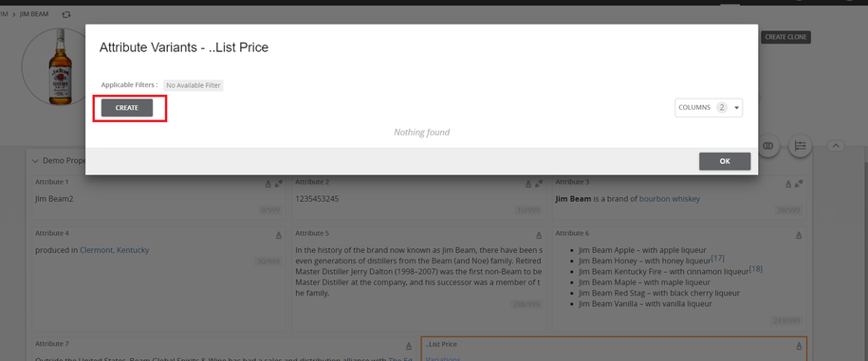Image resolution: width=868 pixels, height=361 pixels.
Task: Click the 9/999 character counter
Action: pos(269,210)
